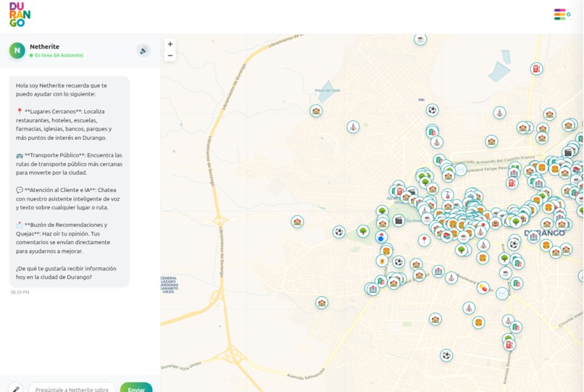
Task: Open the soccer marker next to the beer mug
Action: click(399, 262)
